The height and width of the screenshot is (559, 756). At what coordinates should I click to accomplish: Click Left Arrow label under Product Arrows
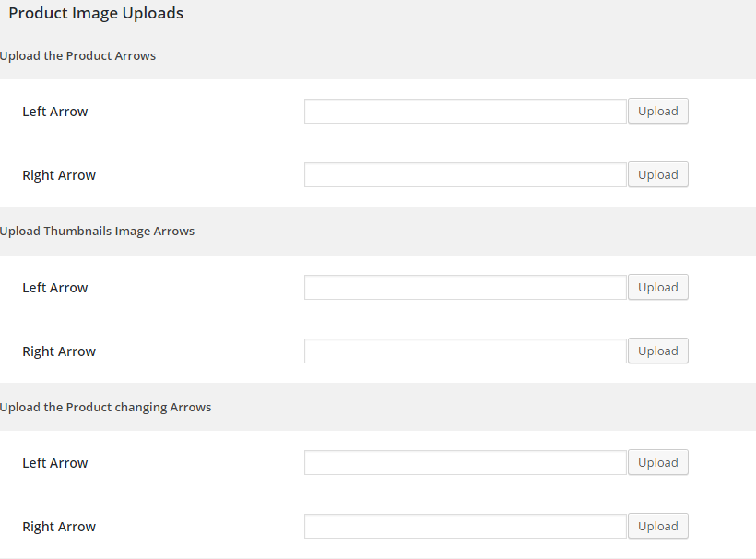[x=55, y=112]
